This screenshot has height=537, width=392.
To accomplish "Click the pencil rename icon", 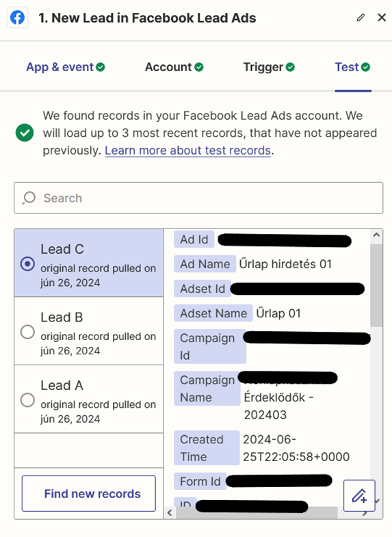I will 361,18.
